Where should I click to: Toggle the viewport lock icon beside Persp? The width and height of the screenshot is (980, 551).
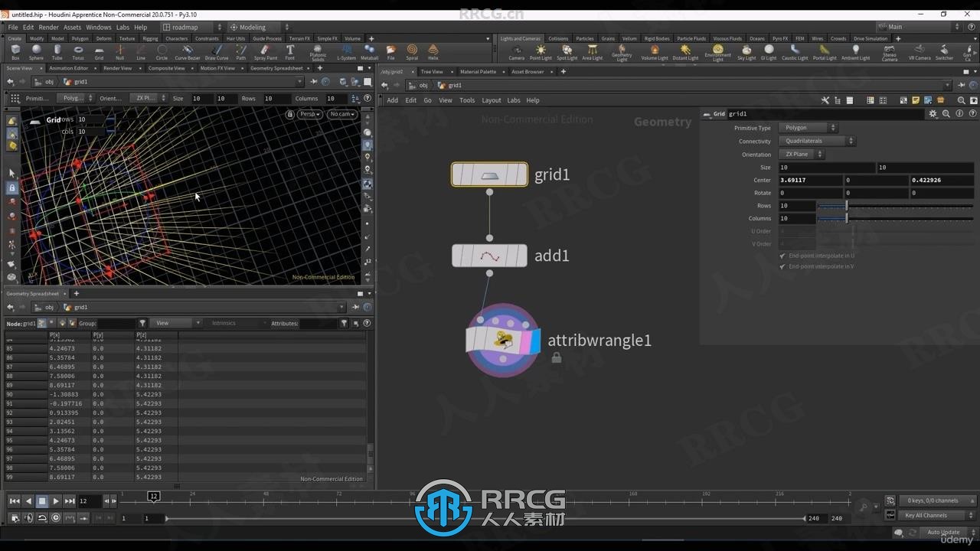click(x=290, y=114)
